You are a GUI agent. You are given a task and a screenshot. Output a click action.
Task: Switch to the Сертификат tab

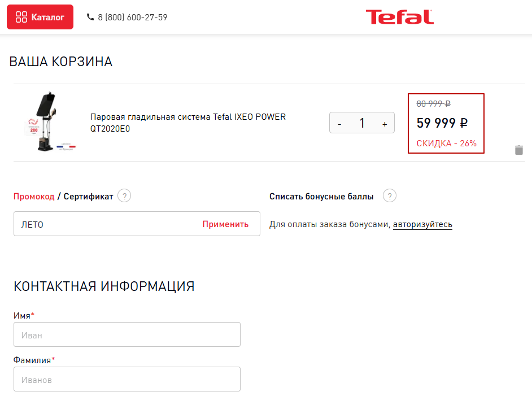pos(88,197)
